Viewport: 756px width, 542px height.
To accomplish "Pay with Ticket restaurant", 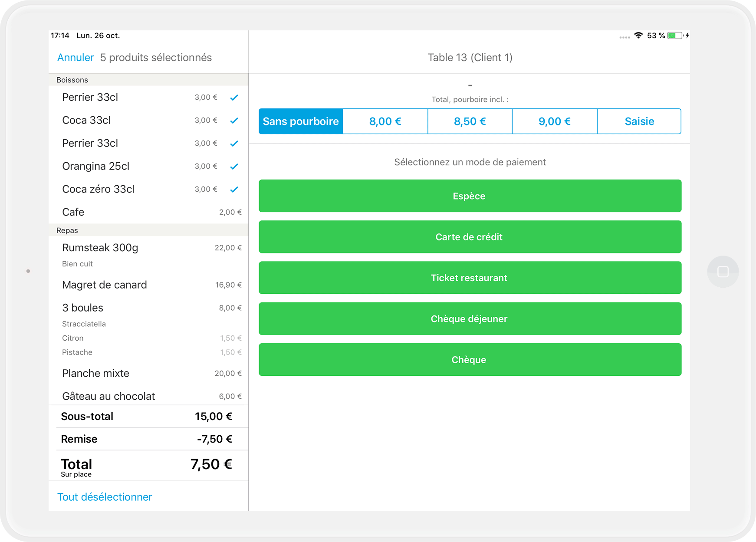I will (470, 278).
